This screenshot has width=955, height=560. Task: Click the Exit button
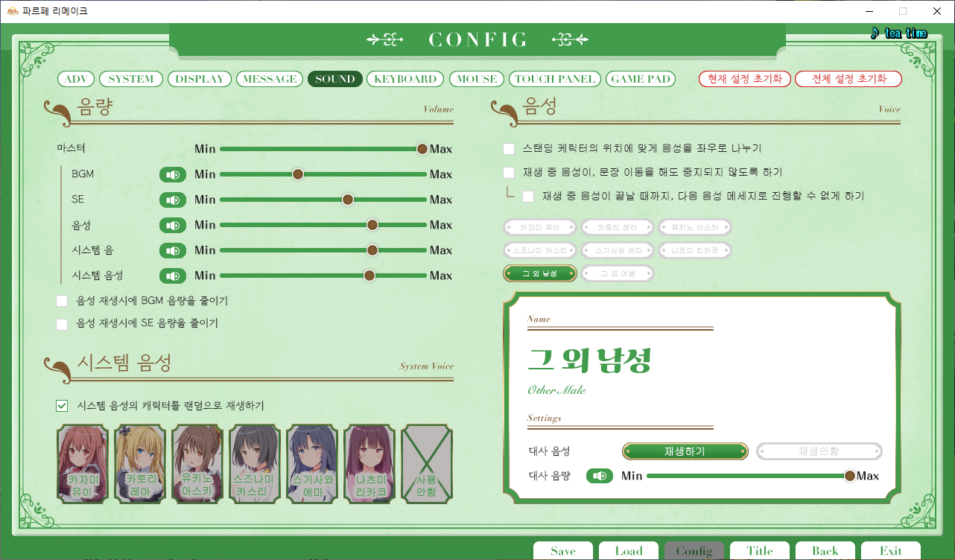891,551
